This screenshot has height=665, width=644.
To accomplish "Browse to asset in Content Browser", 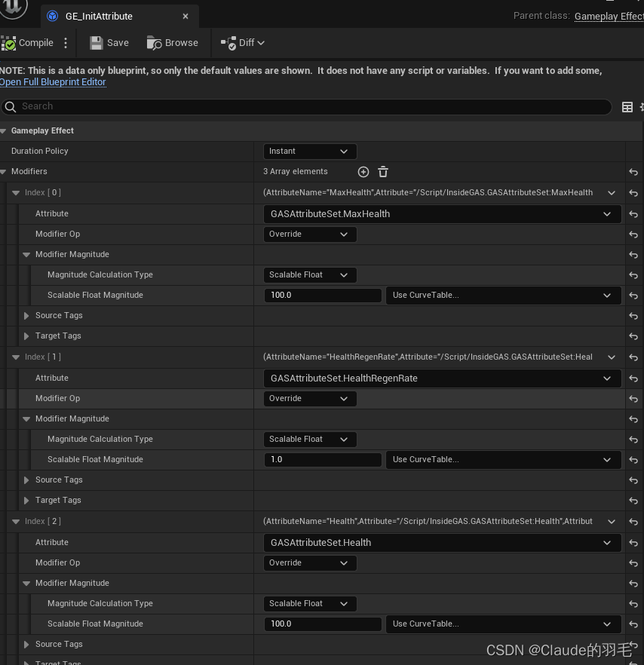I will pyautogui.click(x=172, y=43).
